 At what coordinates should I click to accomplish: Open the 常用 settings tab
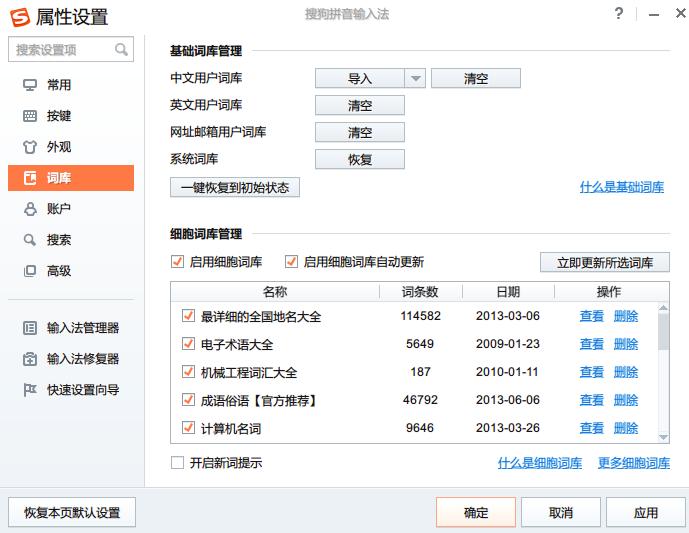71,85
